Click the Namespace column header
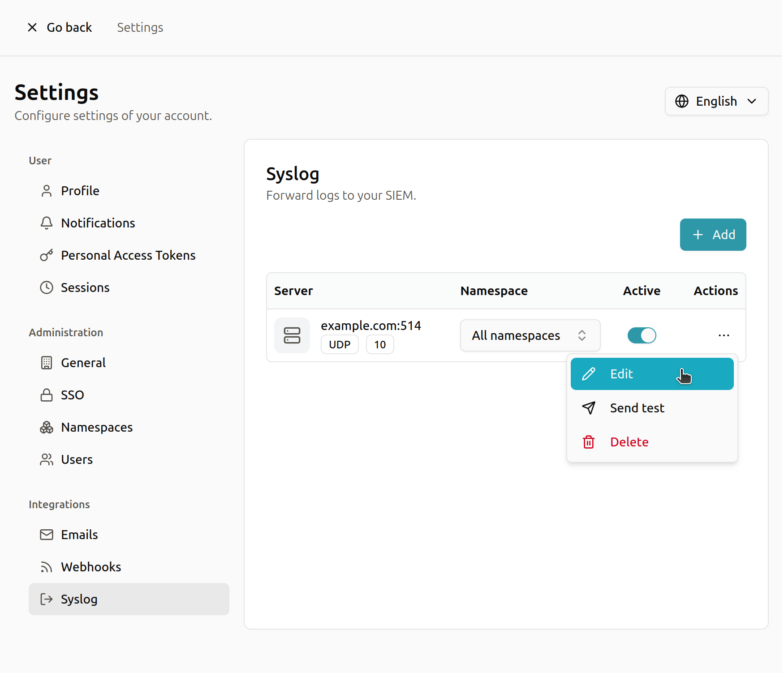The image size is (784, 673). [x=494, y=291]
